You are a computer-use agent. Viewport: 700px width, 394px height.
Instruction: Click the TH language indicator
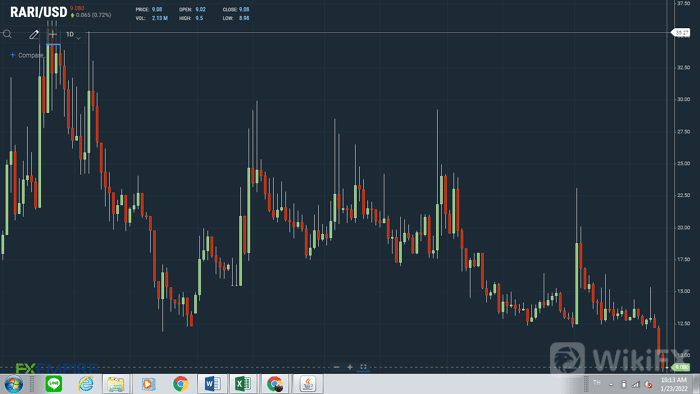[597, 383]
